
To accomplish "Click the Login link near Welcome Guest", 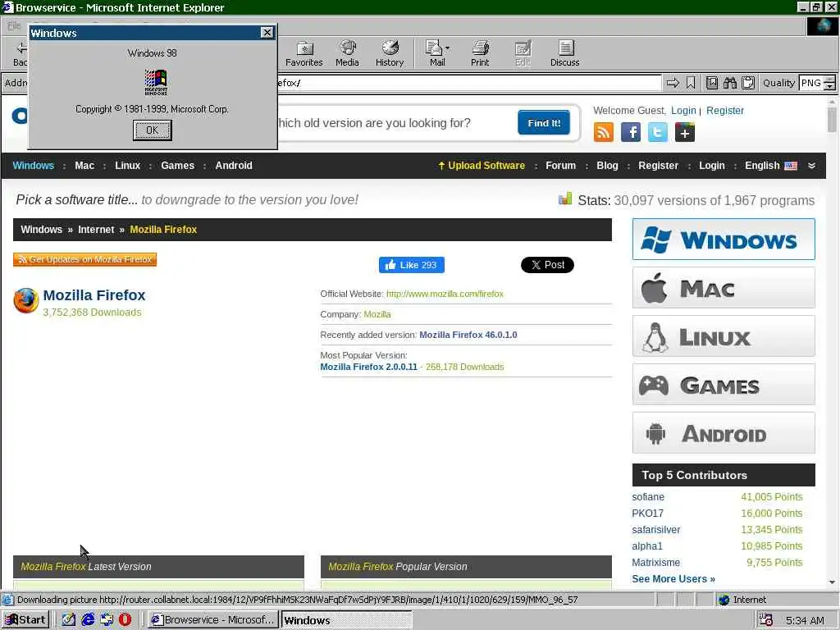I will (683, 111).
